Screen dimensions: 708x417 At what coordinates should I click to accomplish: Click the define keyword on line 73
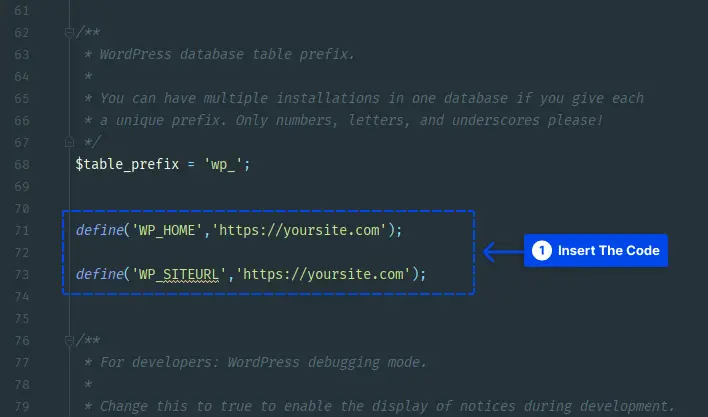(99, 274)
